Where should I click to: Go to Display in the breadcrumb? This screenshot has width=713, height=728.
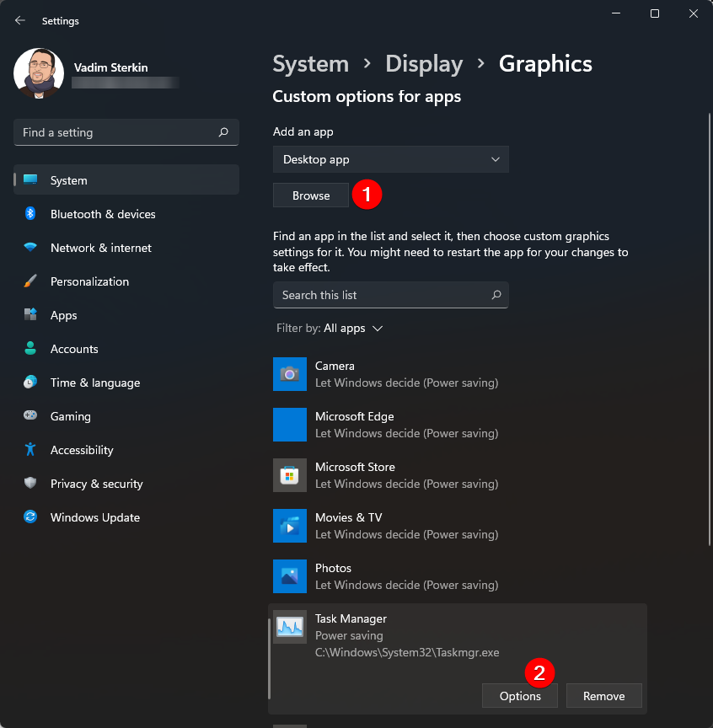point(424,63)
